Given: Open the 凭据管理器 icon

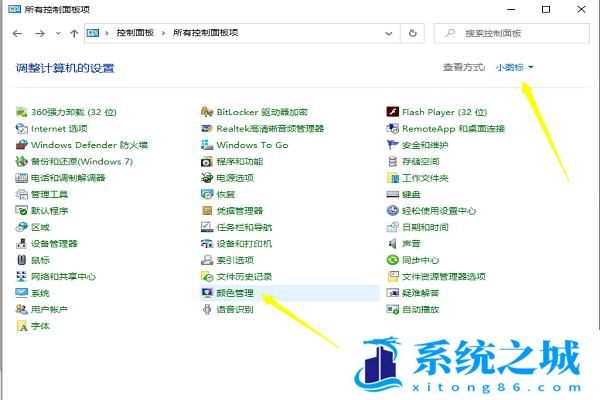Looking at the screenshot, I should pos(207,211).
